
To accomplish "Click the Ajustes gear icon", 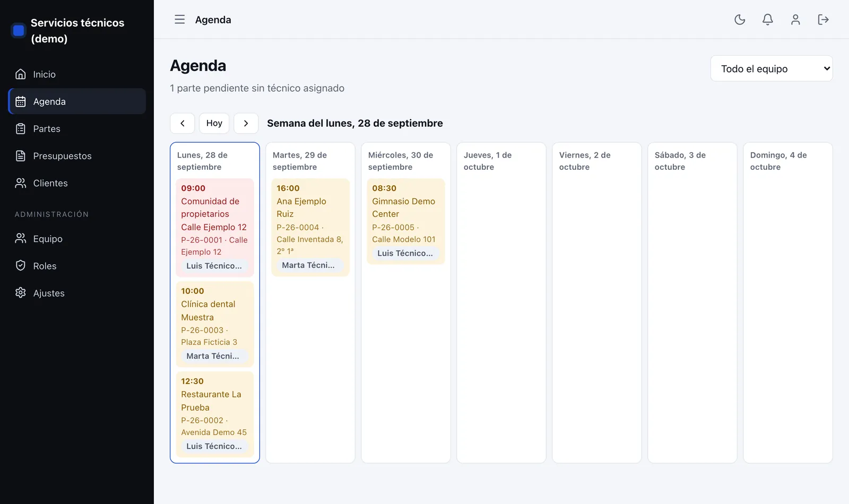I will tap(21, 293).
